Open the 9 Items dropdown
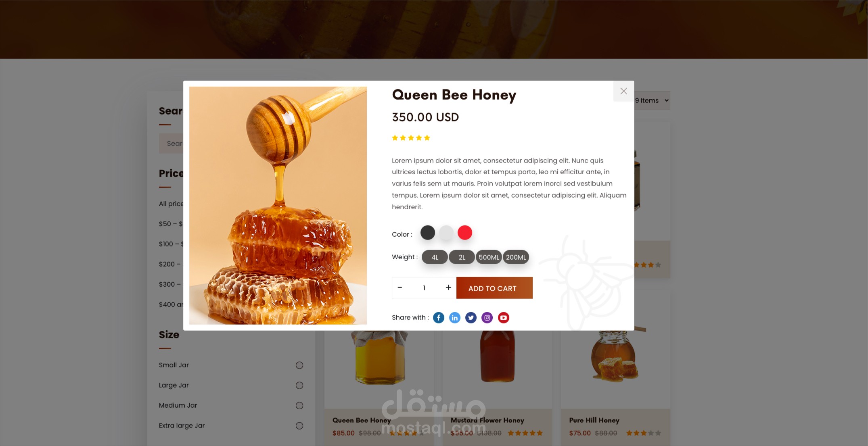This screenshot has height=446, width=868. coord(652,100)
